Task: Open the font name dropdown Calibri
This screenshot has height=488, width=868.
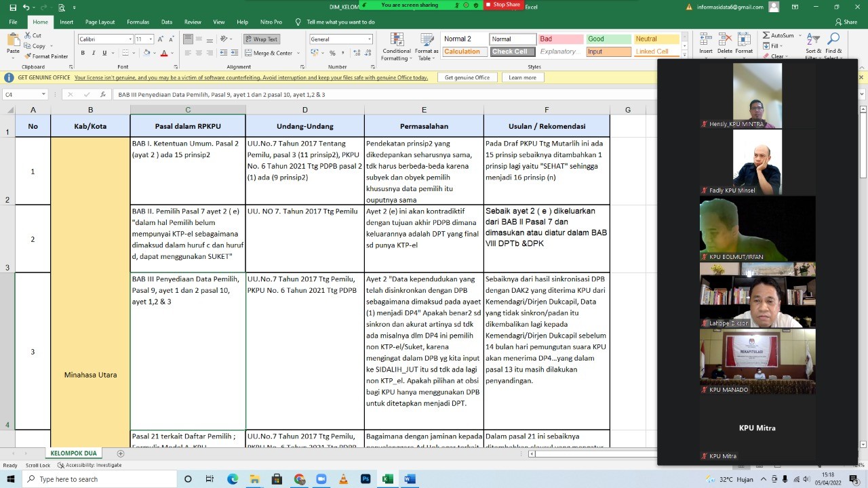Action: (x=130, y=39)
